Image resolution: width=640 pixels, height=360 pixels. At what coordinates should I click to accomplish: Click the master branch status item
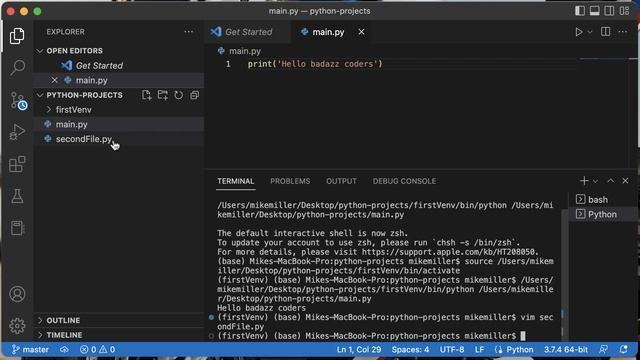(30, 349)
